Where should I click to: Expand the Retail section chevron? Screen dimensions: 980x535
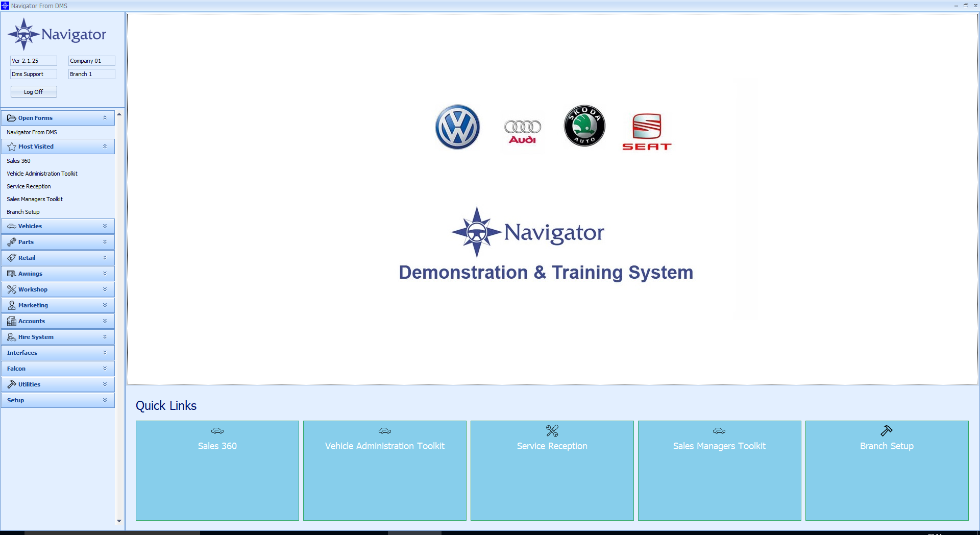105,258
